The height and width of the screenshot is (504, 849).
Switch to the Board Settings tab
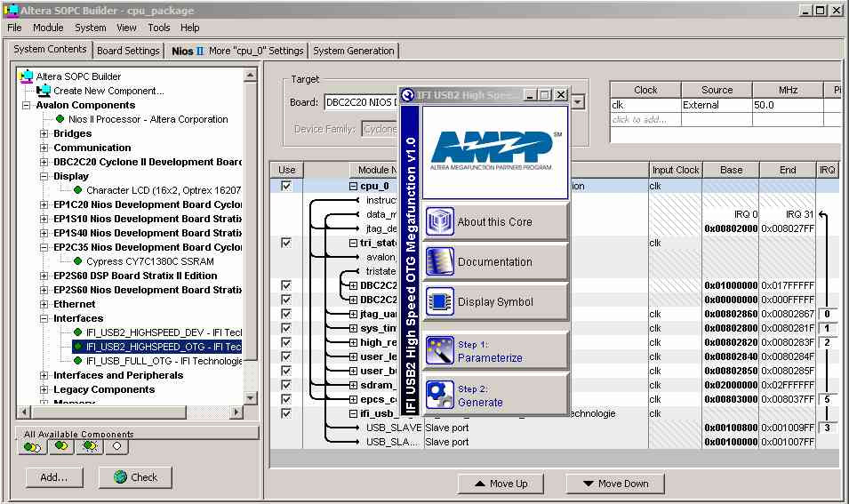128,51
